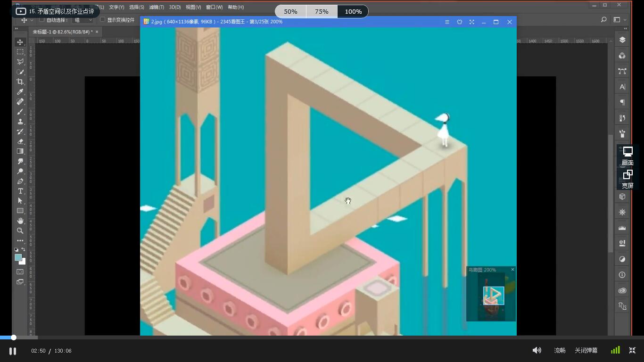Click the 宽屏 widescreen button

click(x=627, y=179)
